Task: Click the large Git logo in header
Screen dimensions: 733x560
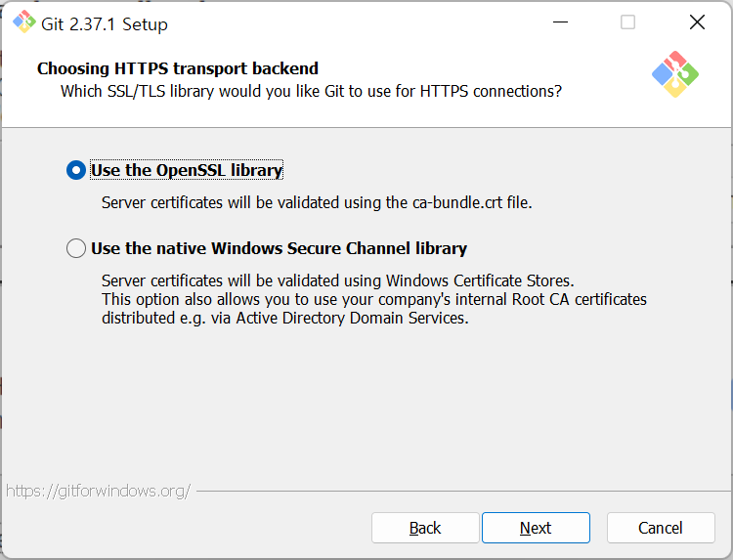Action: (x=675, y=74)
